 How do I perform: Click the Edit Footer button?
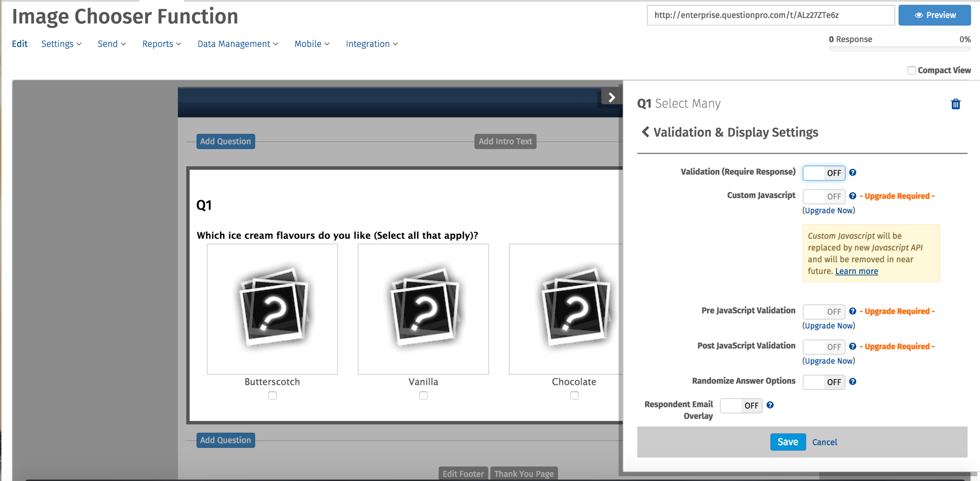463,474
